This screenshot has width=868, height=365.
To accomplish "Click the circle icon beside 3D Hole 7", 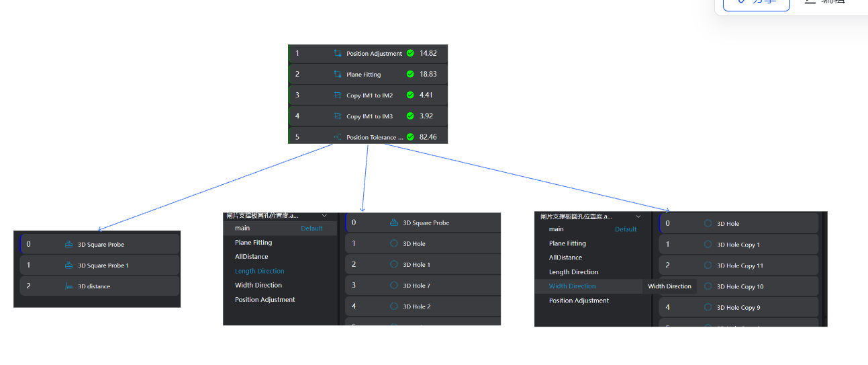I will [x=394, y=286].
